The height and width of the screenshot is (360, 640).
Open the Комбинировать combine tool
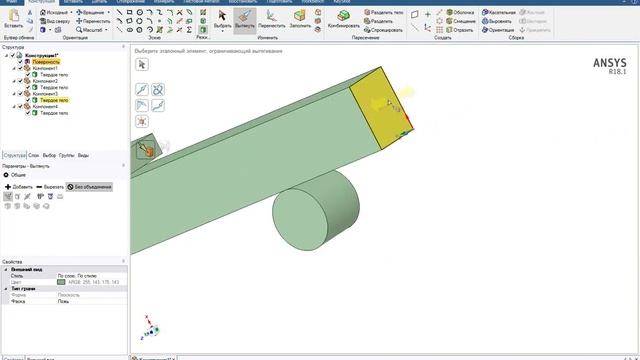(x=344, y=20)
